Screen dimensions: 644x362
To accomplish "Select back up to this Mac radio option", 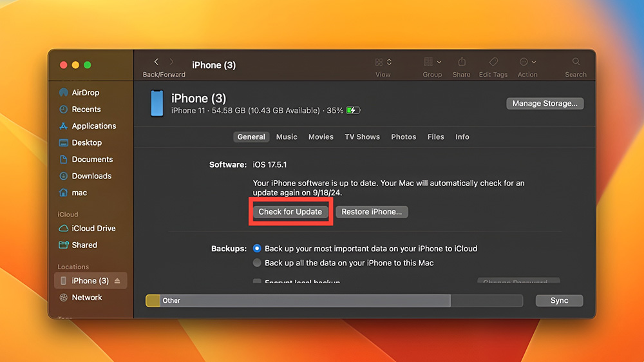I will coord(257,263).
